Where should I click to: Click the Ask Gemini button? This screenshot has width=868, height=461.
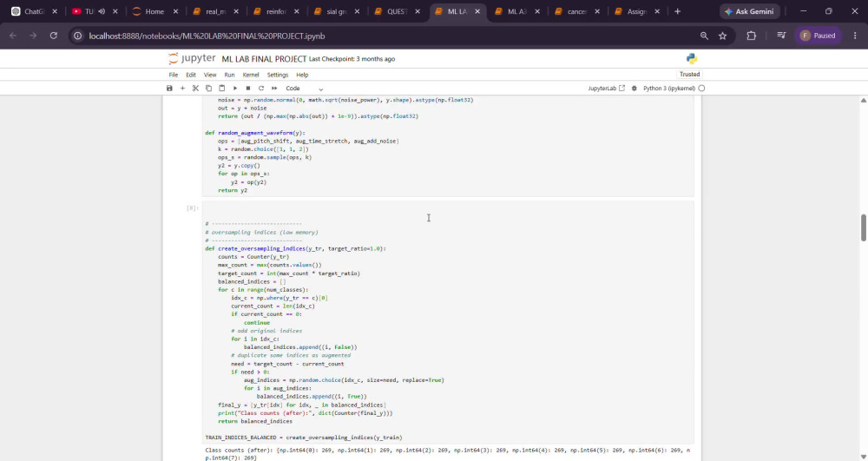pyautogui.click(x=750, y=11)
